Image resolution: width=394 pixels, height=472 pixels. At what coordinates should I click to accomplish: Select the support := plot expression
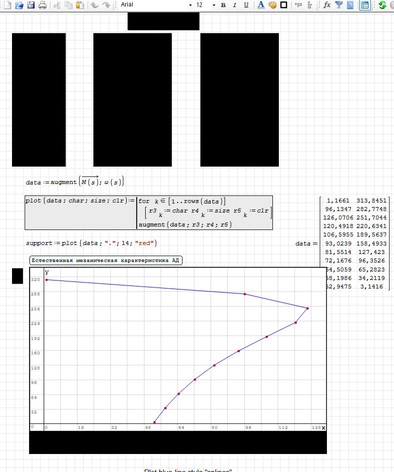(x=91, y=243)
